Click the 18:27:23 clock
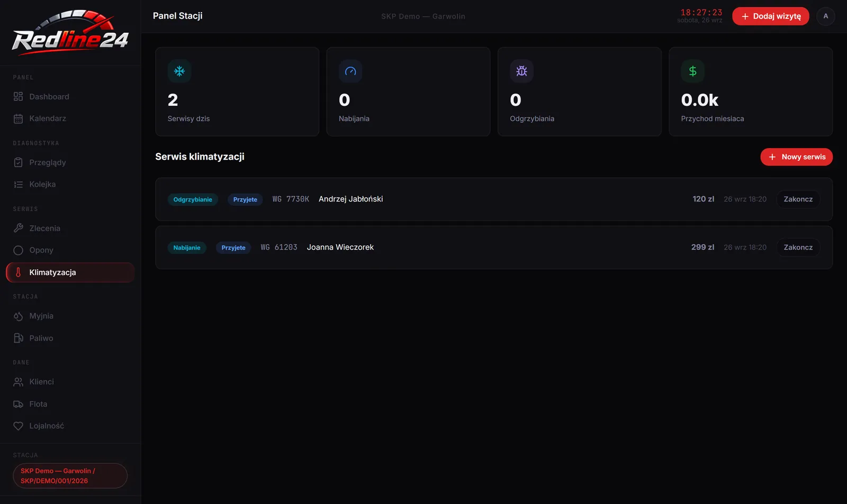The image size is (847, 504). click(x=701, y=13)
